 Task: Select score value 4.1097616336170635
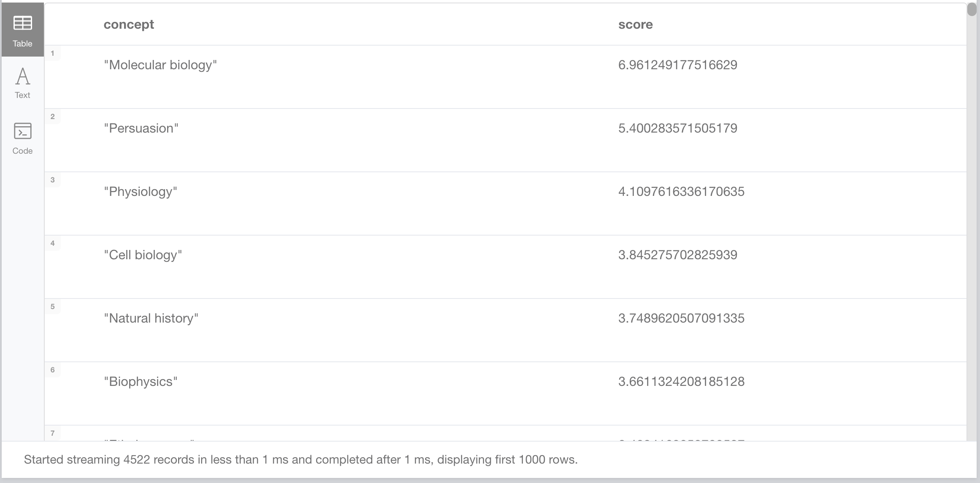tap(681, 192)
